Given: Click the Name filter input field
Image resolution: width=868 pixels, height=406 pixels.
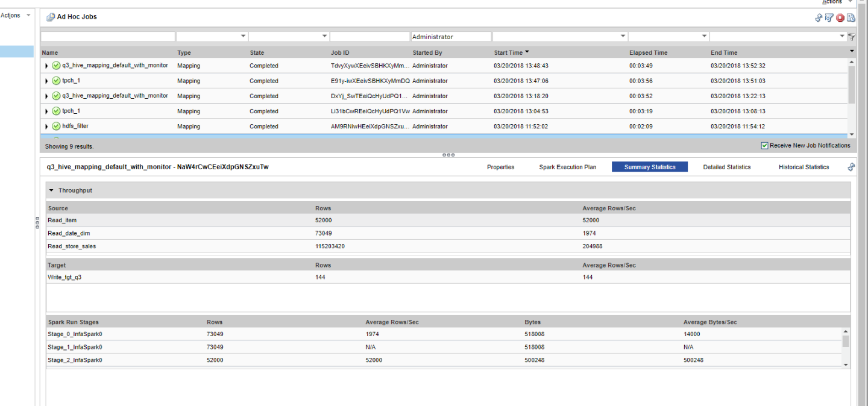Looking at the screenshot, I should tap(108, 37).
